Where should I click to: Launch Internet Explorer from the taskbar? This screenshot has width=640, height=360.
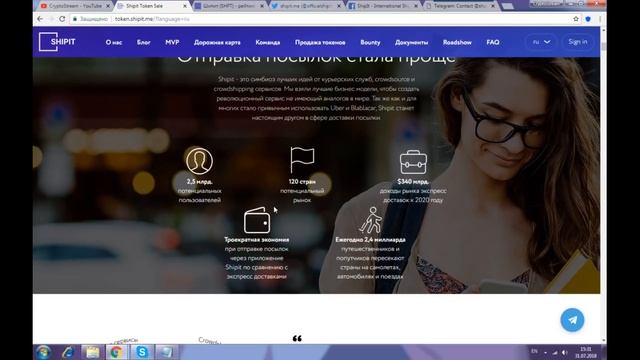[x=68, y=352]
